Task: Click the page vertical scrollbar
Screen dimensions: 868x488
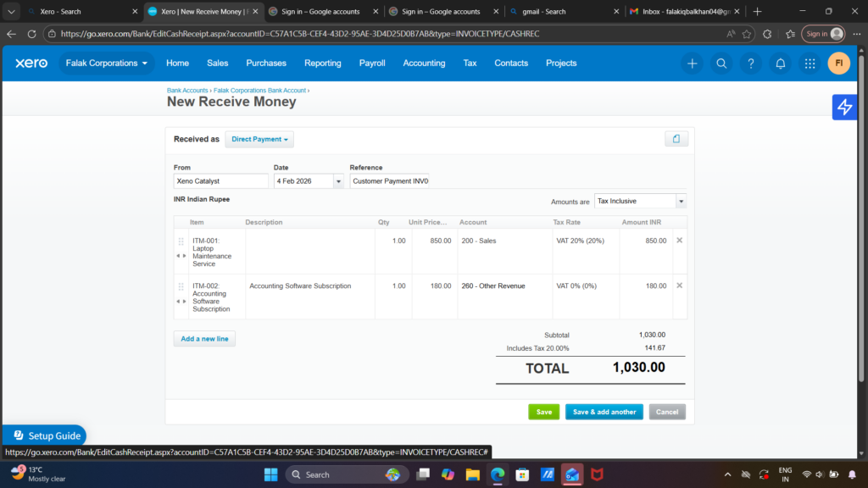Action: point(861,218)
